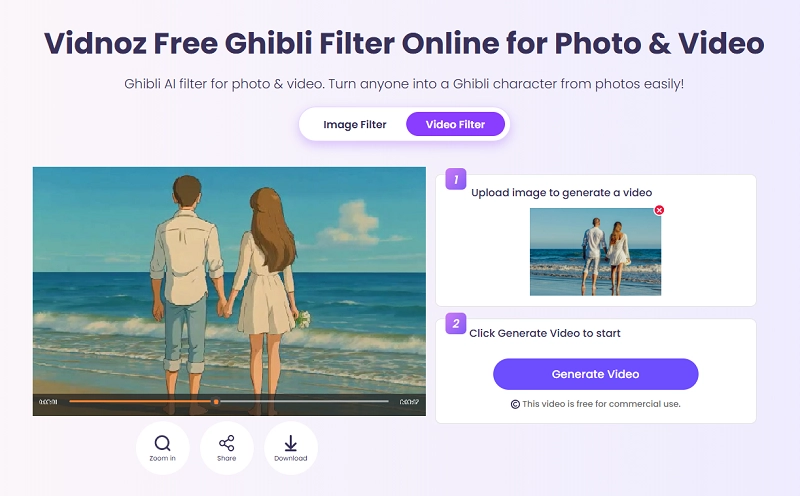
Task: Click the uploaded beach couple thumbnail
Action: pyautogui.click(x=595, y=252)
